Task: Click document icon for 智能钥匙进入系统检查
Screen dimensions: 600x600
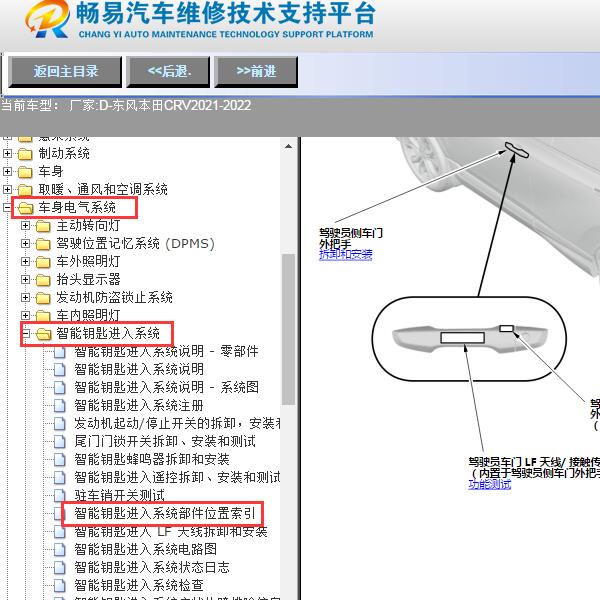Action: (60, 585)
